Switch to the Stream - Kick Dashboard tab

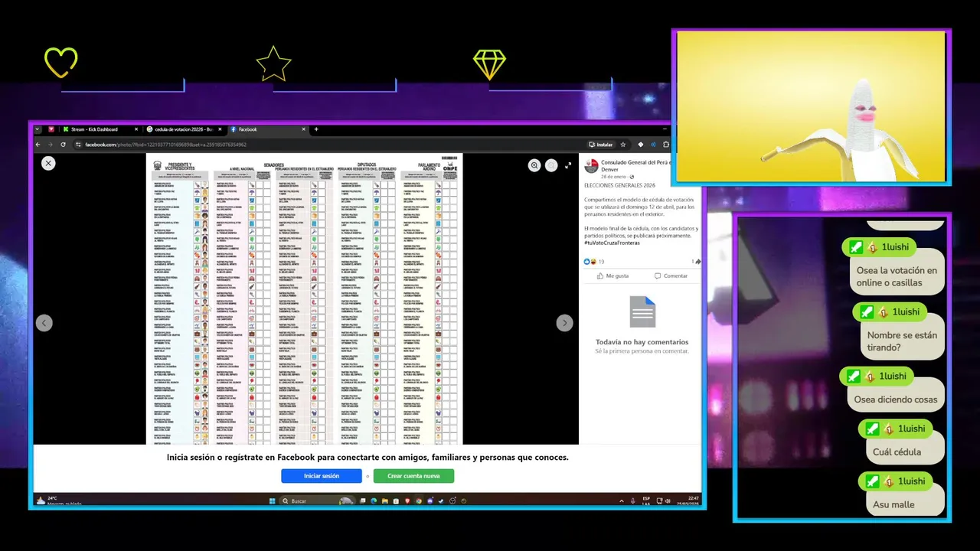pos(100,129)
